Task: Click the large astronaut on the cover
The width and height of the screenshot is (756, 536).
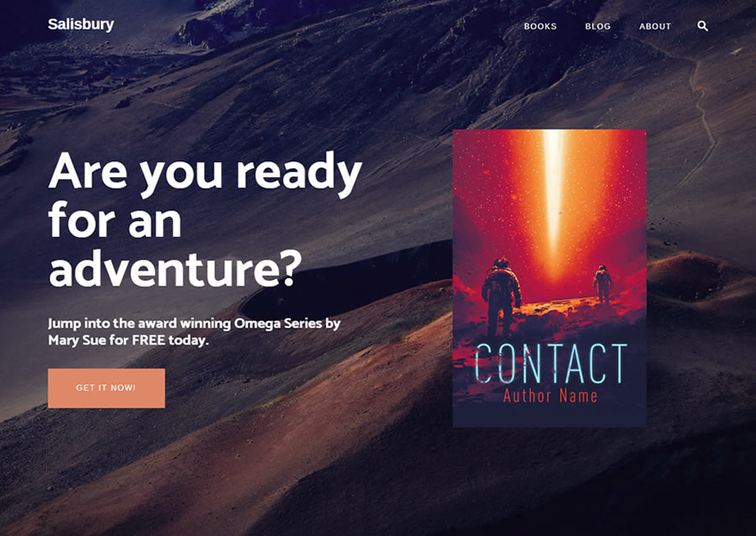Action: point(501,297)
